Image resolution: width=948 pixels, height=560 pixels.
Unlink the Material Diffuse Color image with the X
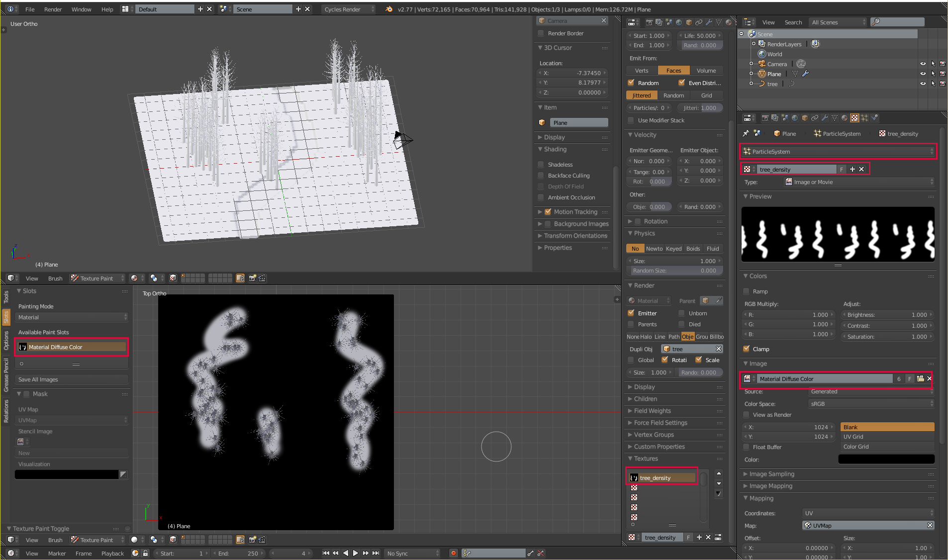929,378
